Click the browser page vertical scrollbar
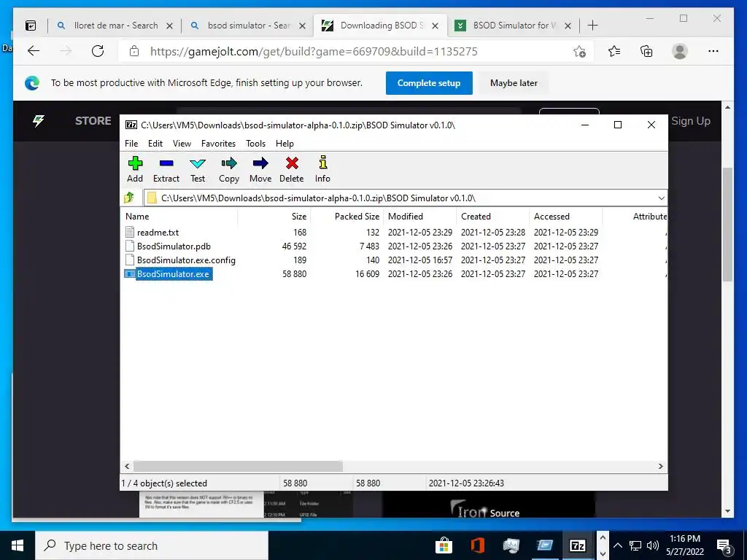 click(727, 224)
